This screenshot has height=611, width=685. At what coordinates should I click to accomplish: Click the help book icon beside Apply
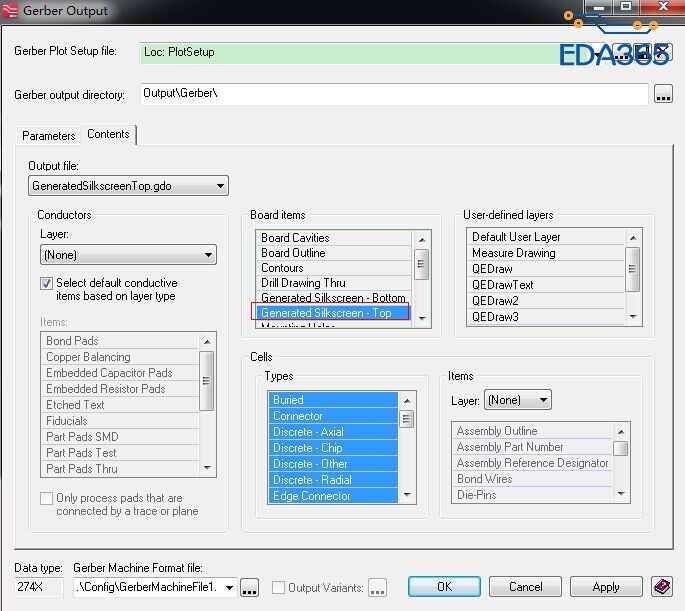662,586
